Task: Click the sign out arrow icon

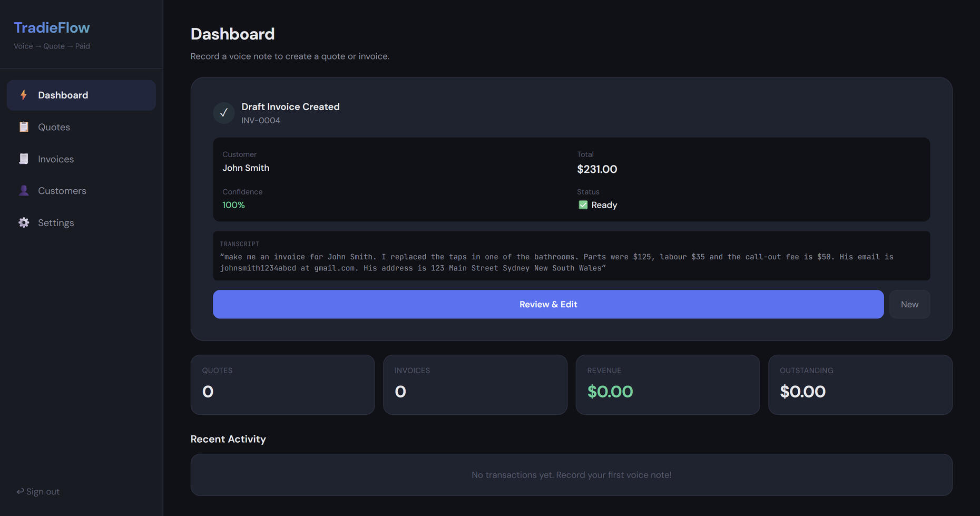Action: (20, 492)
